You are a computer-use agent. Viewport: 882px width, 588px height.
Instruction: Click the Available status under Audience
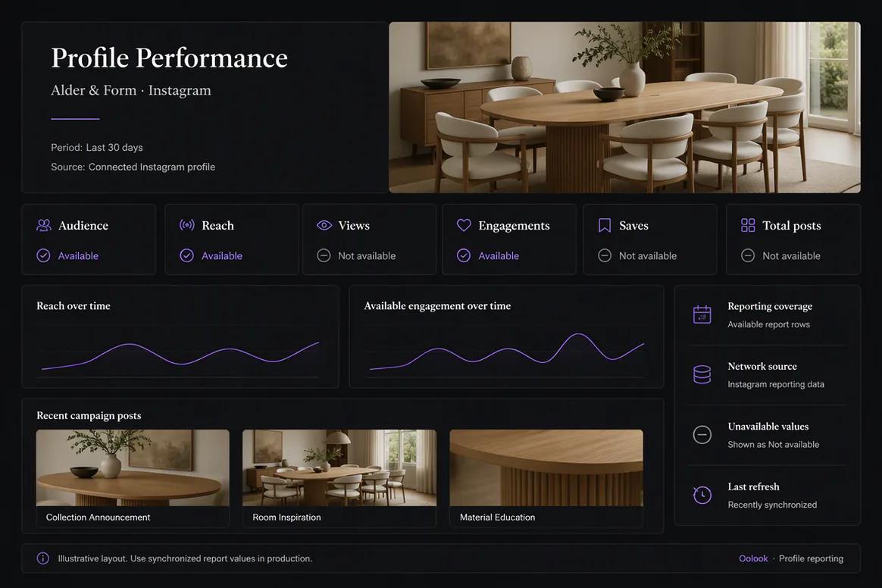click(x=78, y=255)
